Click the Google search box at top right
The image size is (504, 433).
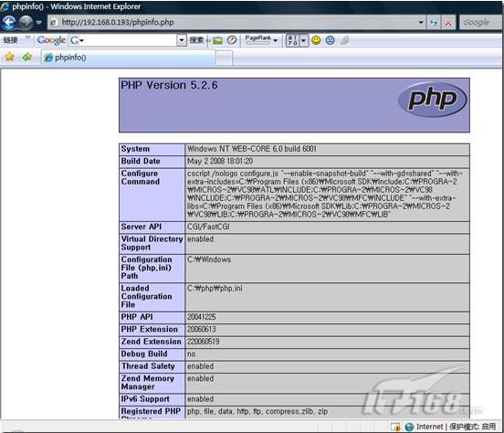pos(481,23)
